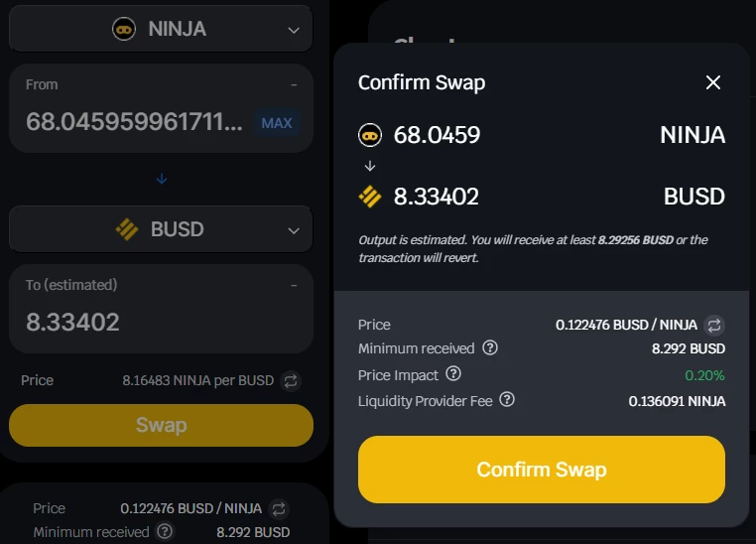The height and width of the screenshot is (544, 756).
Task: Show Liquidity Provider Fee help tooltip
Action: pyautogui.click(x=507, y=399)
